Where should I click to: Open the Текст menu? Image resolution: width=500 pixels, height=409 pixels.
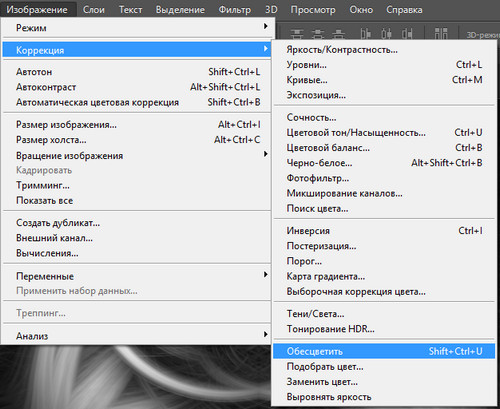130,10
